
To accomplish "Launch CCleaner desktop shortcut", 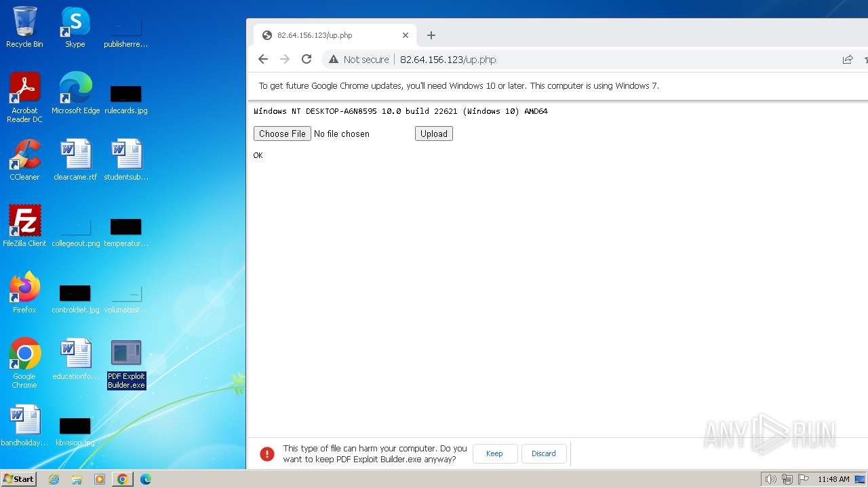I will [24, 159].
